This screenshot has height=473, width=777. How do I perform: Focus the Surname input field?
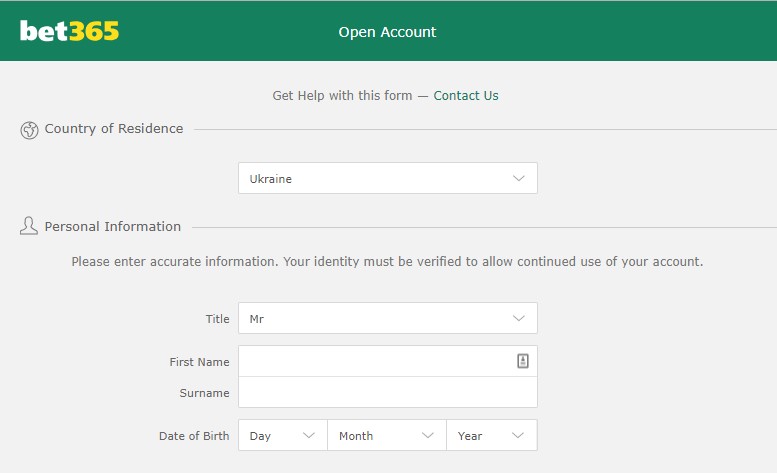click(388, 392)
